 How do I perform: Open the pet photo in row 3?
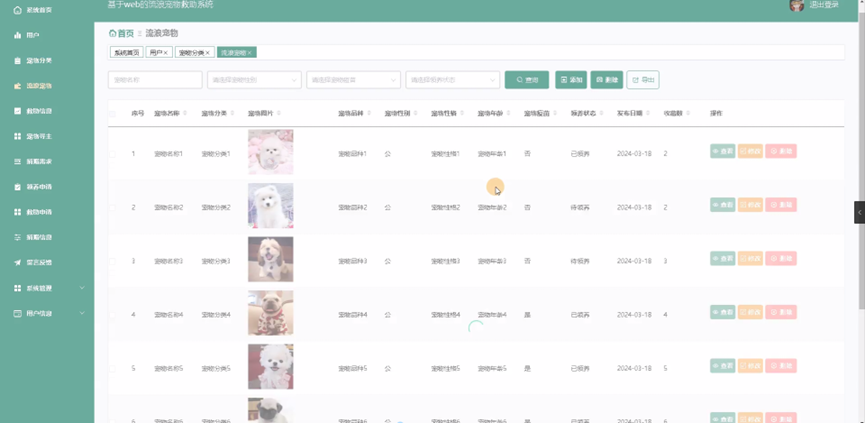point(270,259)
